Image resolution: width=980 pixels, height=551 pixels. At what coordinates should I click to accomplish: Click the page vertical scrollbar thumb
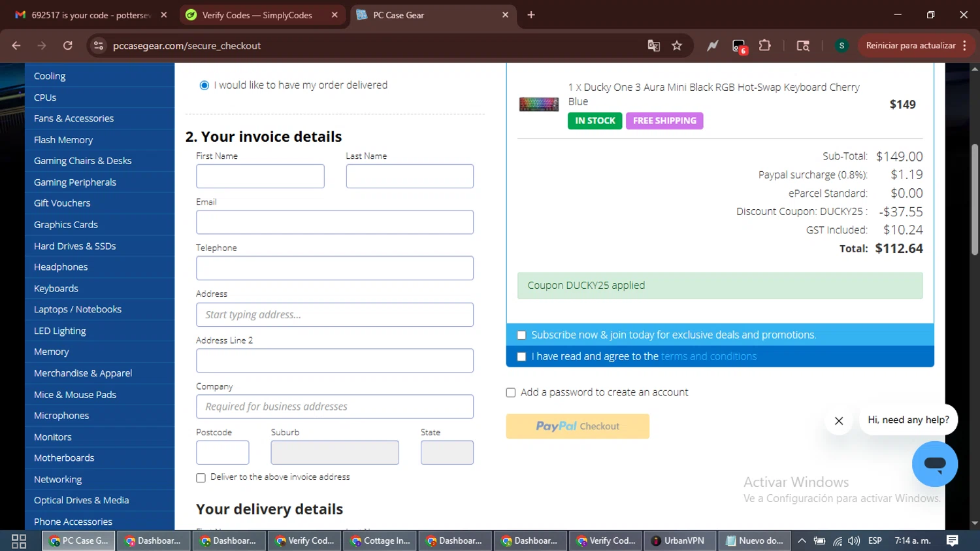[975, 199]
